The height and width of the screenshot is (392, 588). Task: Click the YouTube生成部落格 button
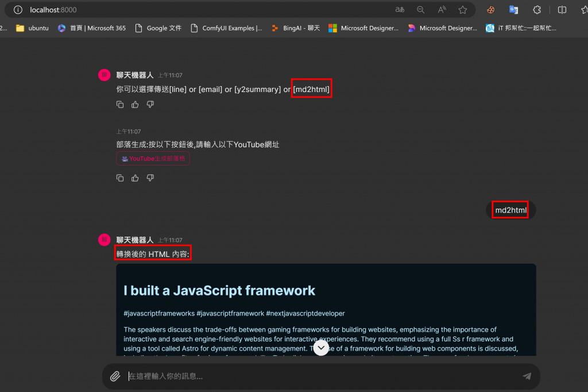(x=153, y=159)
